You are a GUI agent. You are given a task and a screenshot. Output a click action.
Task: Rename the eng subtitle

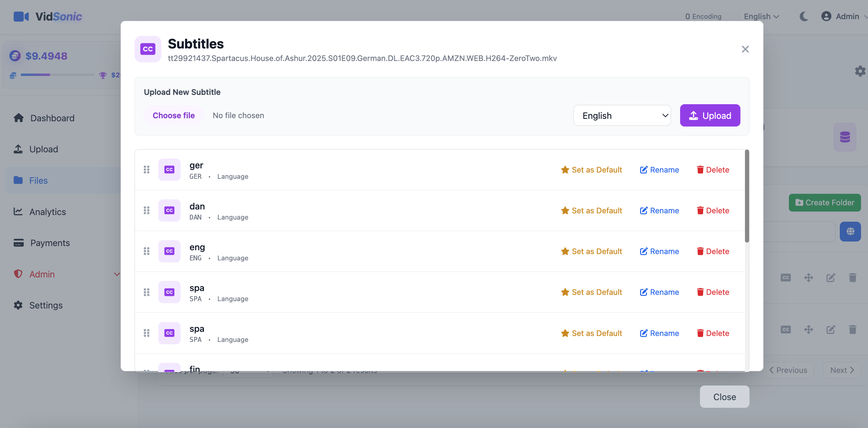(659, 251)
